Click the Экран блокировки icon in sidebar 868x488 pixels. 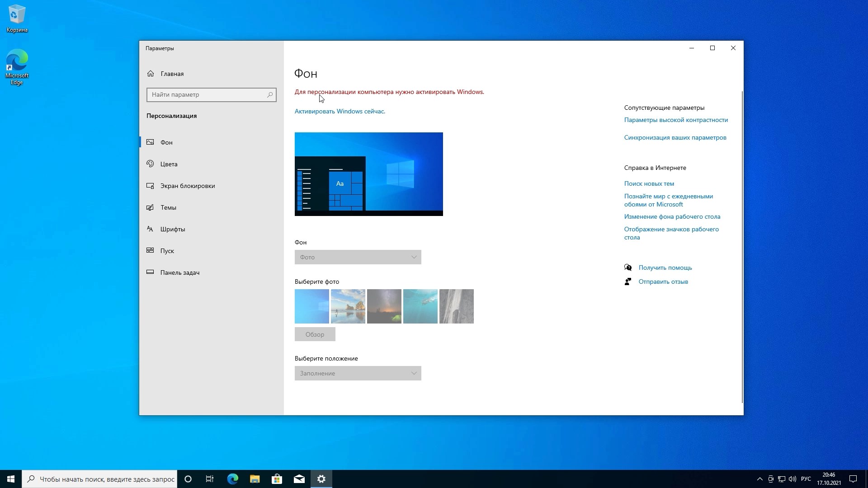point(150,186)
